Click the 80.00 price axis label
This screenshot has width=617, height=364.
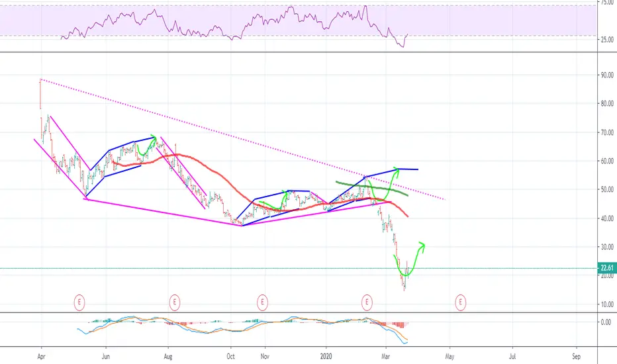607,103
